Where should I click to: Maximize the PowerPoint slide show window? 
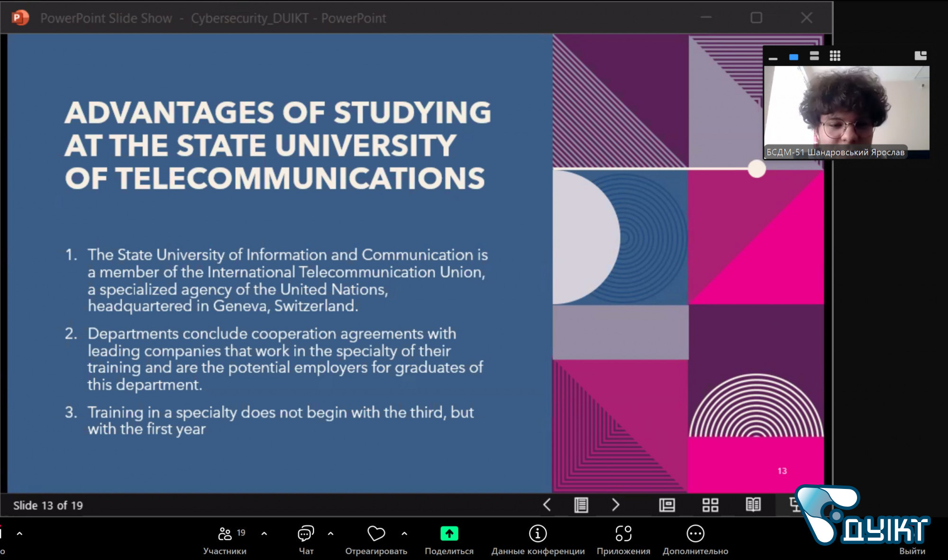click(x=757, y=18)
